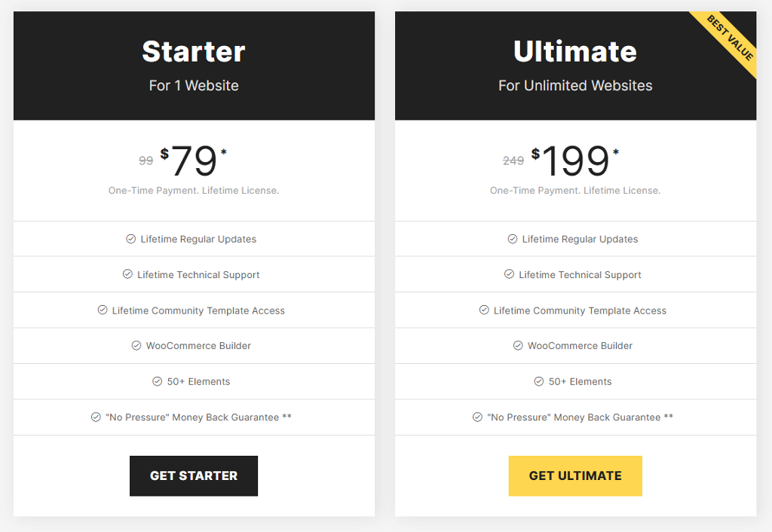The width and height of the screenshot is (772, 532).
Task: Click check icon beside Starter WooCommerce Builder
Action: pyautogui.click(x=136, y=345)
